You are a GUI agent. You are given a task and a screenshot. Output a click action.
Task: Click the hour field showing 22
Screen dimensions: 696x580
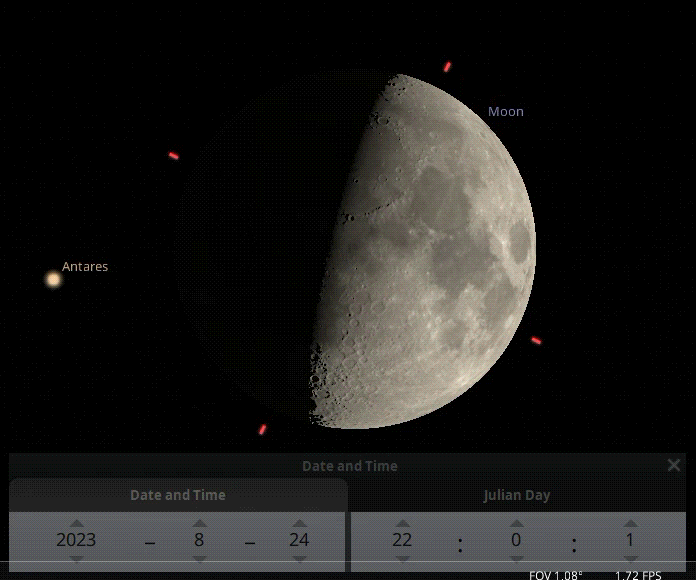402,540
